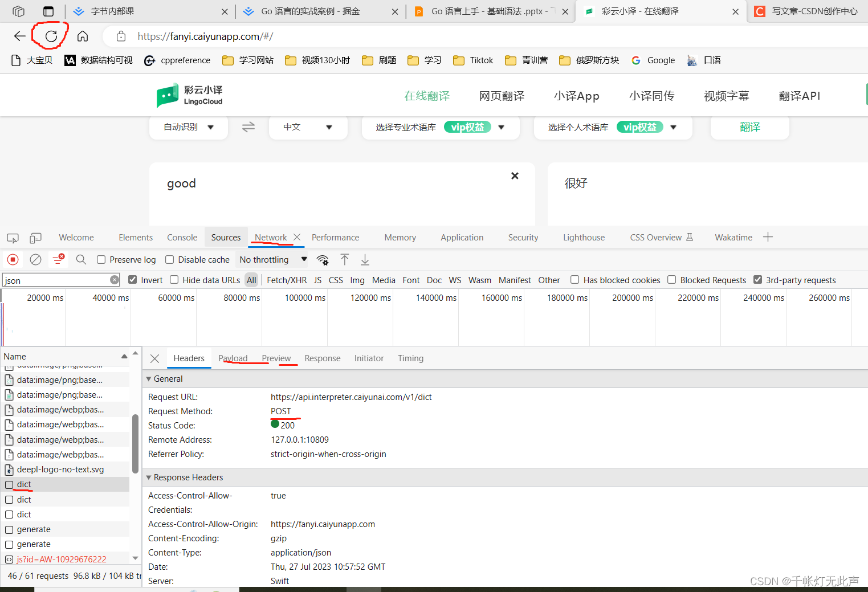The image size is (868, 592).
Task: Select the All filter type
Action: pos(251,280)
